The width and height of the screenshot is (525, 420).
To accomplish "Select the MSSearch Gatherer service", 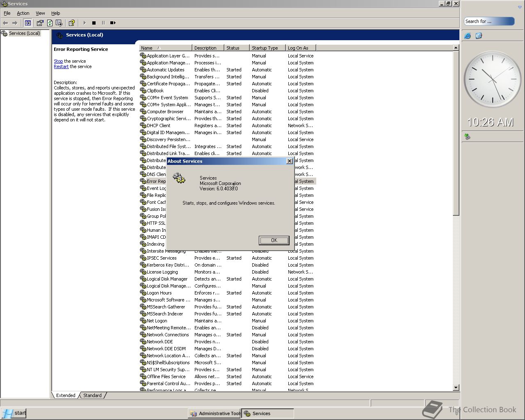I will (228, 307).
